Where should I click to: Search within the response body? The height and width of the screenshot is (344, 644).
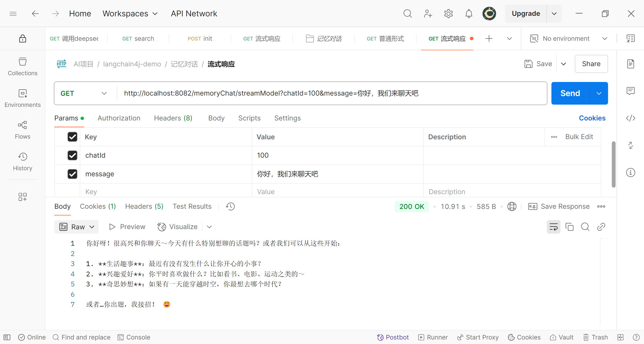(585, 227)
